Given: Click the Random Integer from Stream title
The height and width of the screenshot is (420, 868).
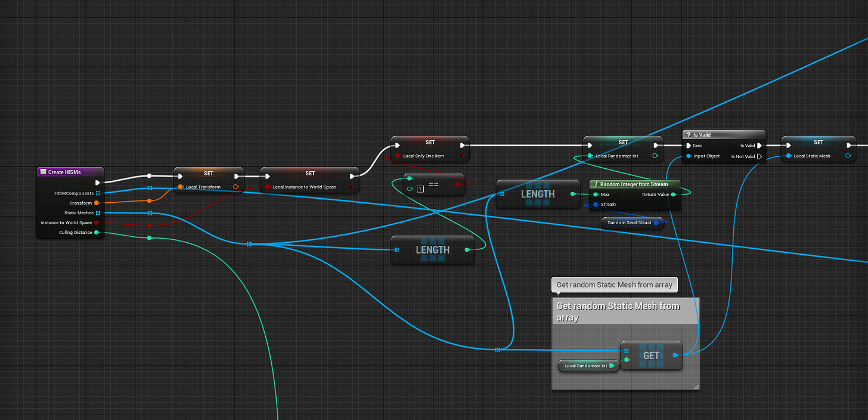Looking at the screenshot, I should click(x=634, y=184).
